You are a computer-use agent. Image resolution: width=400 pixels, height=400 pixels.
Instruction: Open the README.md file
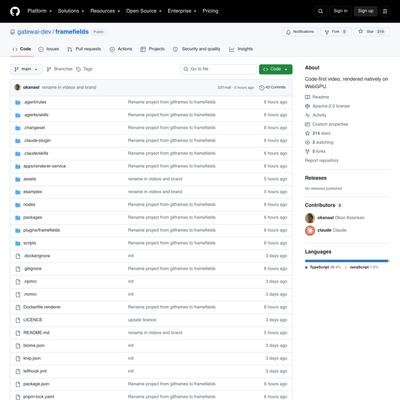(36, 333)
